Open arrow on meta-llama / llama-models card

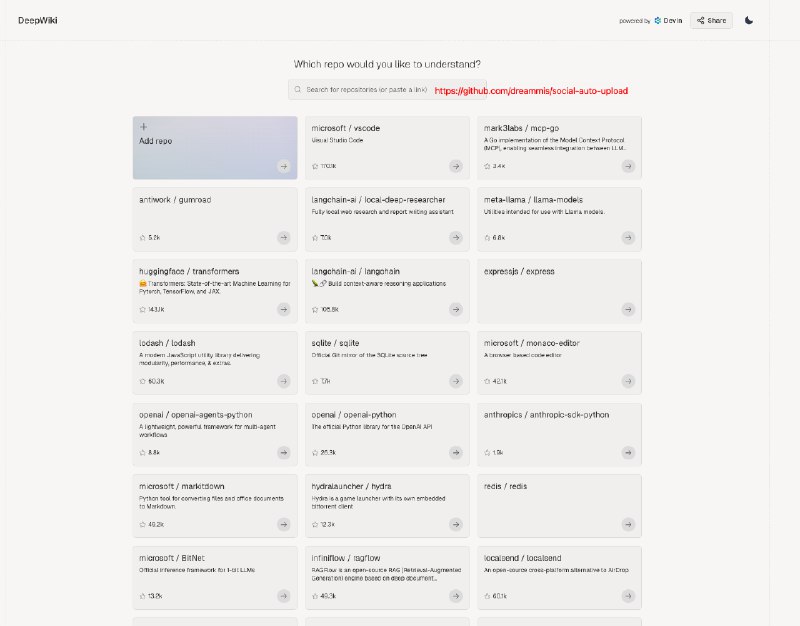(628, 237)
